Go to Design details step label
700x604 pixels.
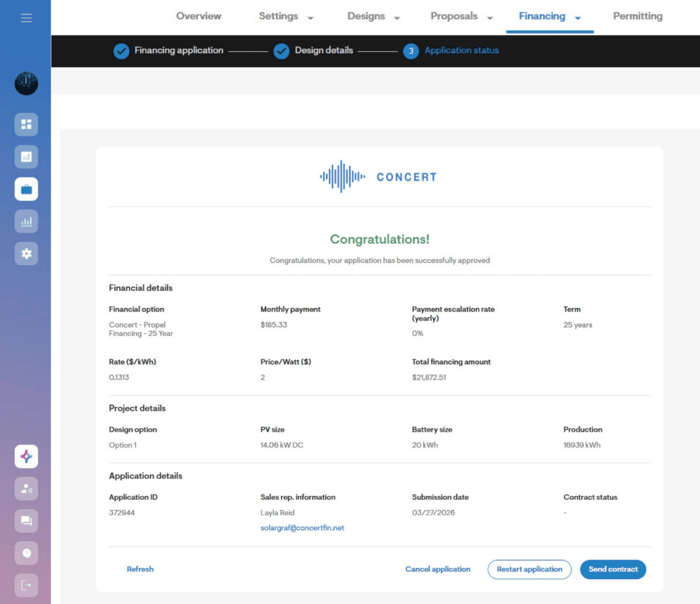coord(324,50)
